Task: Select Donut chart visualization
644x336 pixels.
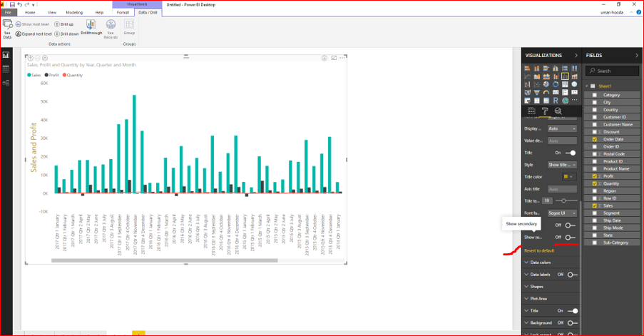Action: (556, 84)
